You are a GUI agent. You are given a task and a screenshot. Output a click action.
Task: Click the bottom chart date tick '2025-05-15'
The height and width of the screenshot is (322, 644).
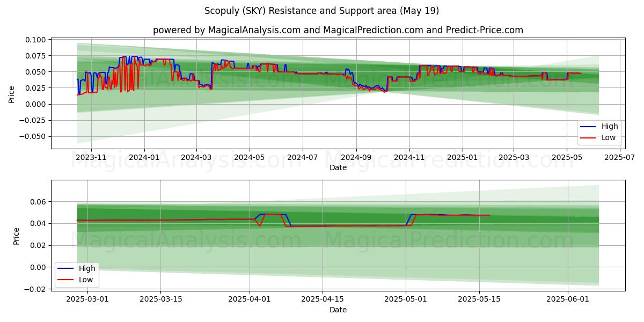[x=479, y=299]
